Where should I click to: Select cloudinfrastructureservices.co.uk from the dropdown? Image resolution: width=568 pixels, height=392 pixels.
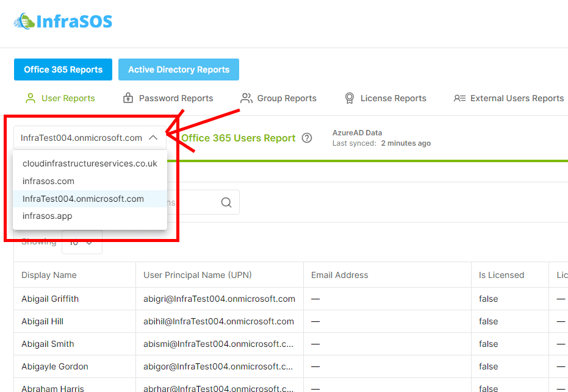90,163
